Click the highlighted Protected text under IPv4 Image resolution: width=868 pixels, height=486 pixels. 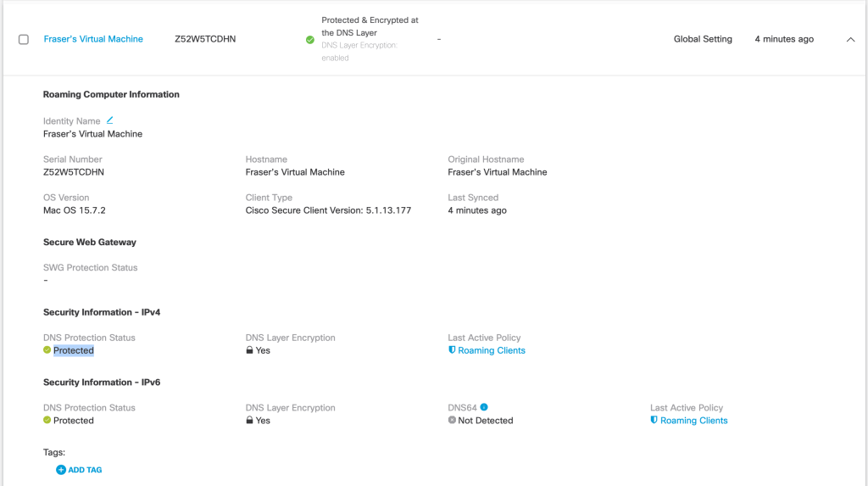(74, 350)
